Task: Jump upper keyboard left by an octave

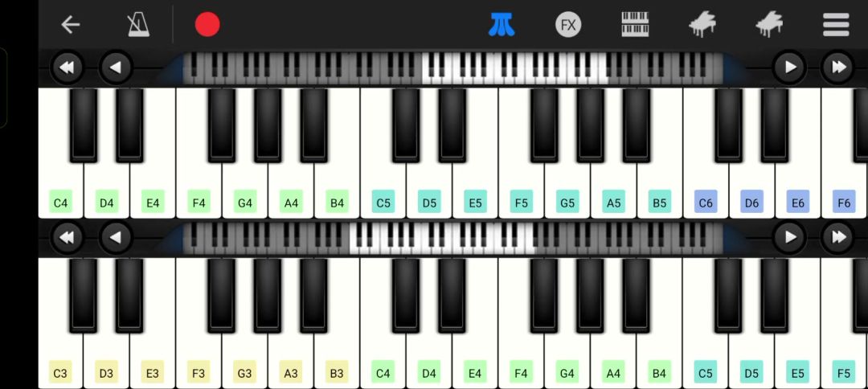Action: point(67,68)
